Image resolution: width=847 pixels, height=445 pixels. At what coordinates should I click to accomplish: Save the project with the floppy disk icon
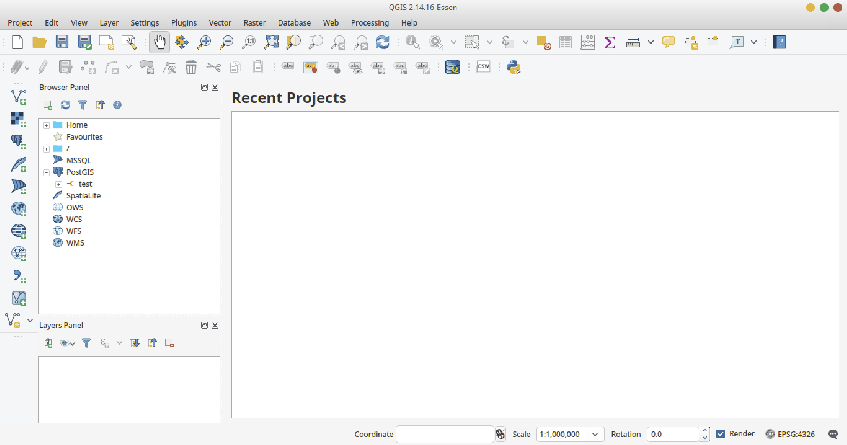tap(62, 42)
